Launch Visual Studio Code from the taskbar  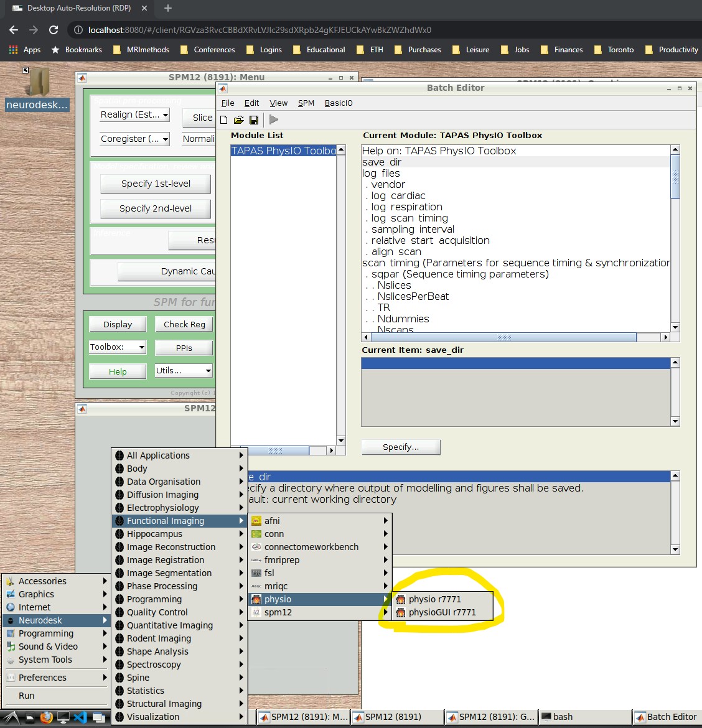tap(81, 717)
